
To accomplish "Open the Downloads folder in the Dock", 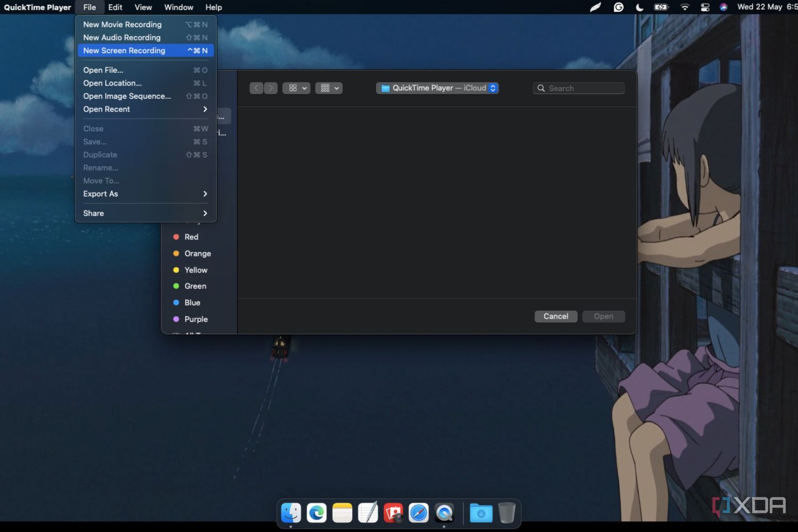I will (481, 513).
